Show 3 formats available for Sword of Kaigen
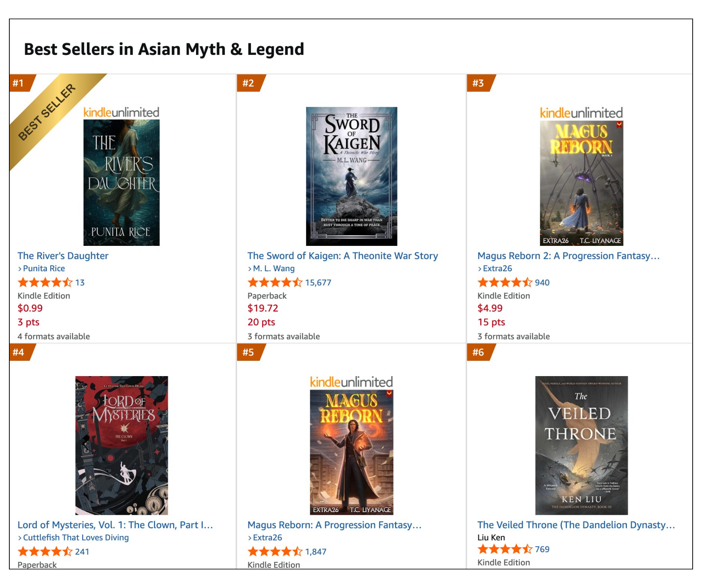702x588 pixels. (x=284, y=336)
